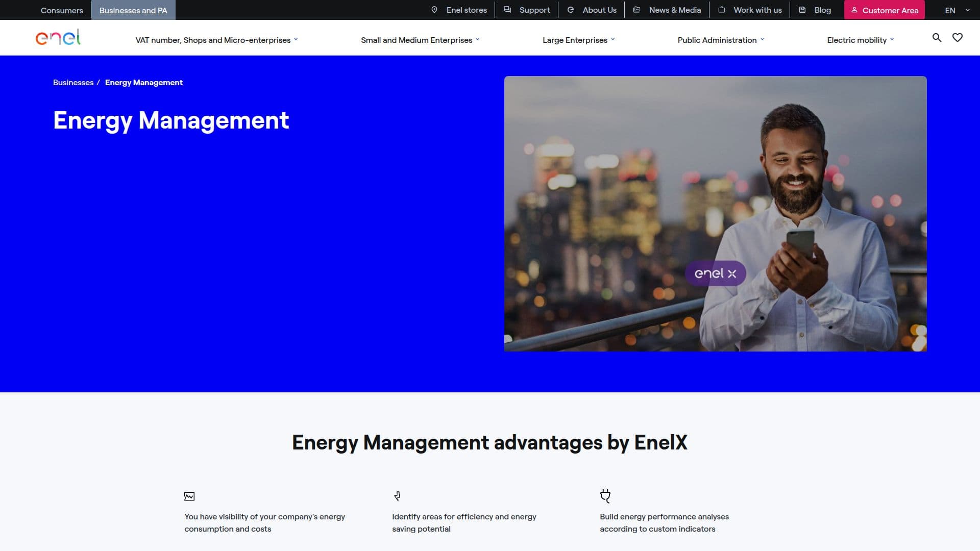980x551 pixels.
Task: Click the Energy Management page heading
Action: (171, 121)
